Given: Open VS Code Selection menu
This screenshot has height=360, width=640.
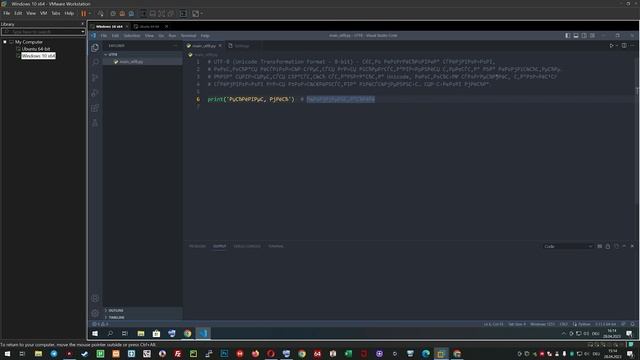Looking at the screenshot, I should click(x=132, y=36).
